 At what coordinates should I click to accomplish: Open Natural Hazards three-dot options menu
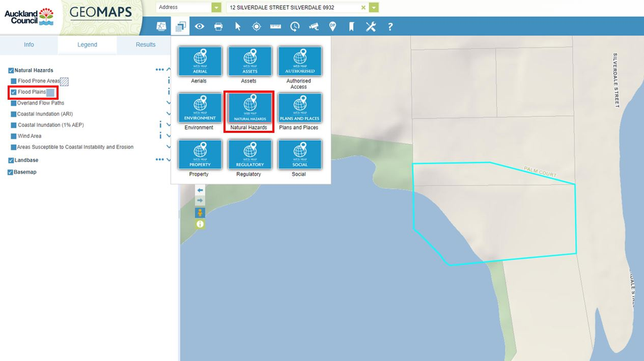(159, 70)
